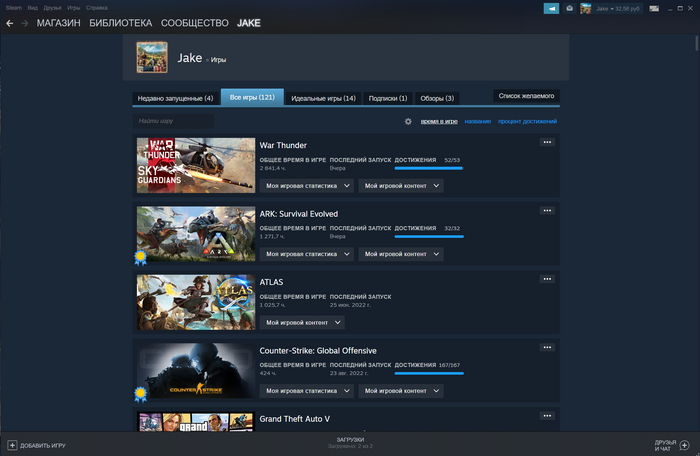700x456 pixels.
Task: Open the БИБЛИОТЕКА menu item
Action: [120, 22]
